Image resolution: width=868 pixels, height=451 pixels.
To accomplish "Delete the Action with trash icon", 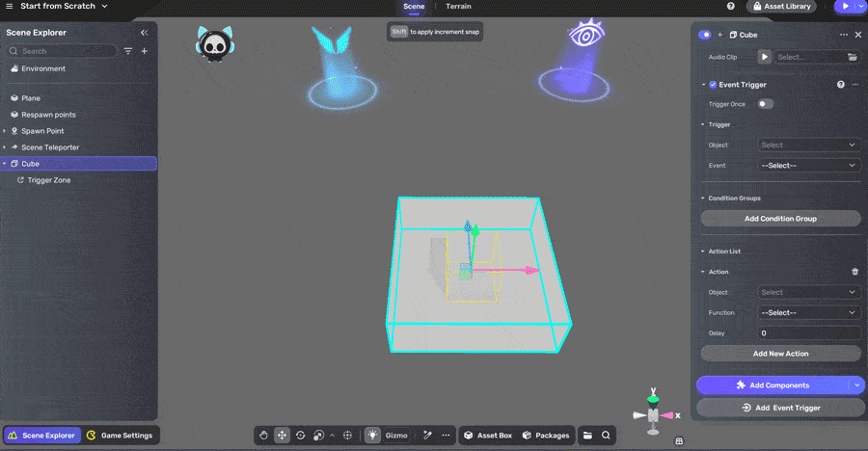I will tap(854, 272).
